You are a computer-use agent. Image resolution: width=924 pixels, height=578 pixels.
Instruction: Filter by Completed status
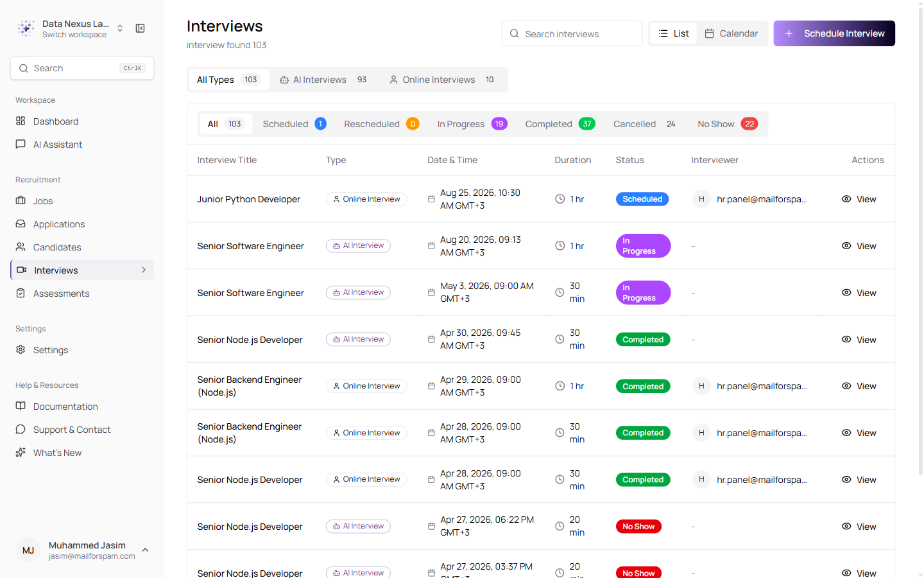tap(560, 124)
